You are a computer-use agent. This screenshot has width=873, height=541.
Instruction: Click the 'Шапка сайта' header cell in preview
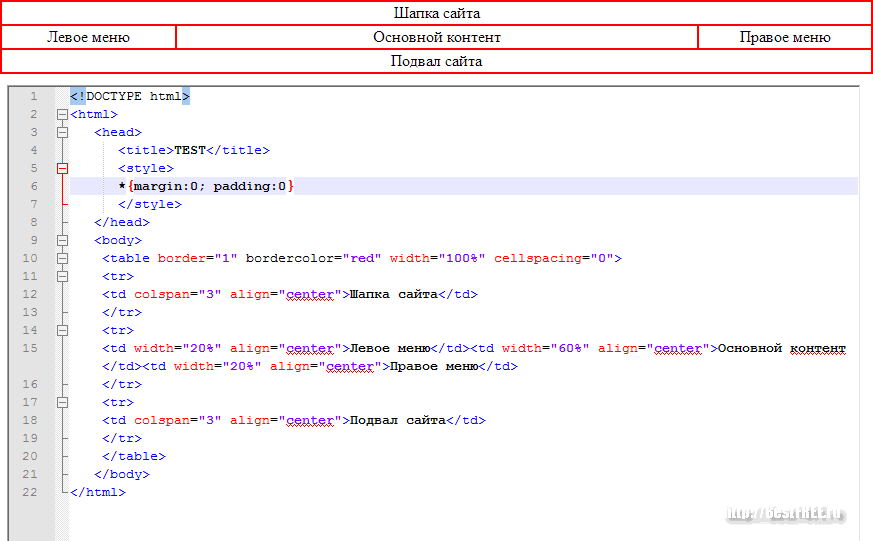pos(436,13)
